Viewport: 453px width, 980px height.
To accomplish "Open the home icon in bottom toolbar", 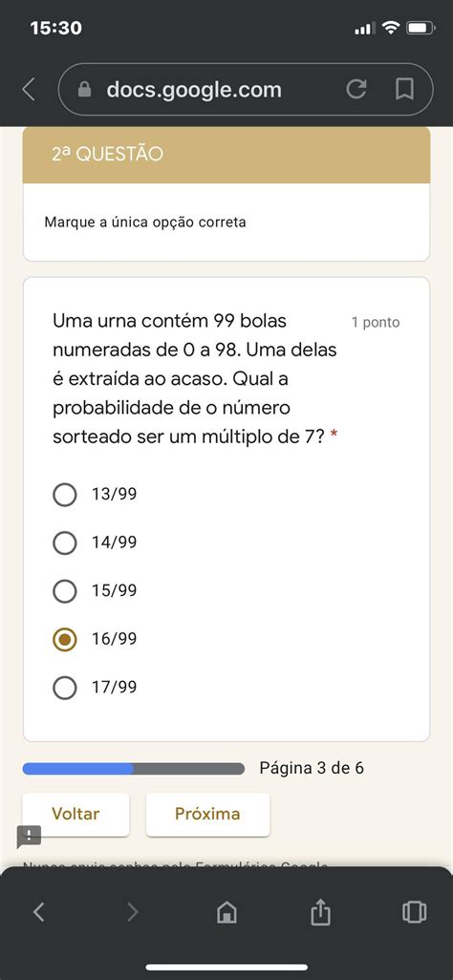I will [x=226, y=913].
